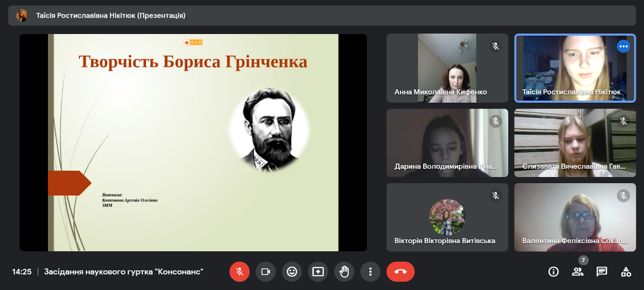This screenshot has width=644, height=290.
Task: Toggle the camera off
Action: (266, 271)
